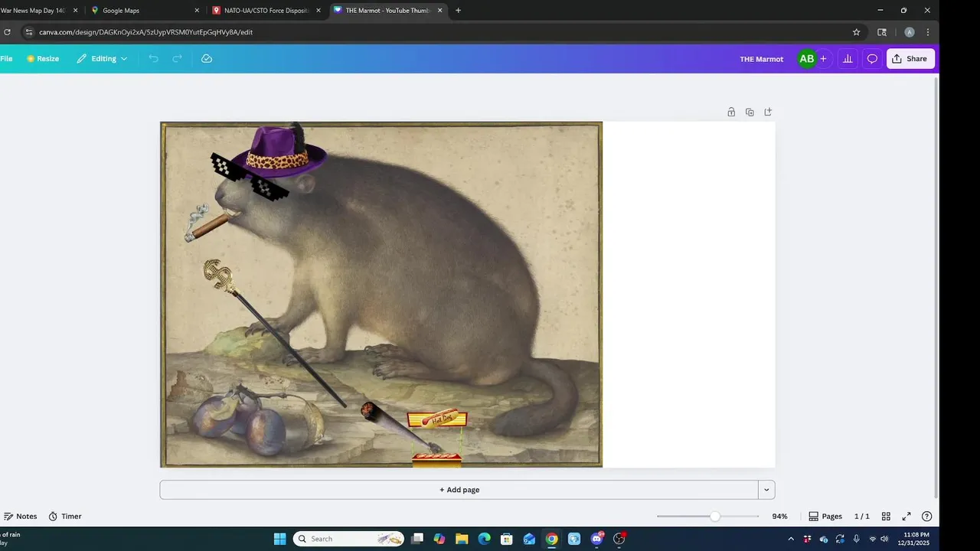Screen dimensions: 980x551
Task: Open grid view icon in bottom bar
Action: 886,517
